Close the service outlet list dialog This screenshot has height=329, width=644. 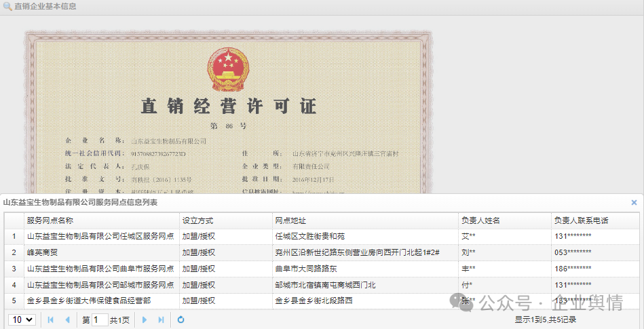coord(634,203)
